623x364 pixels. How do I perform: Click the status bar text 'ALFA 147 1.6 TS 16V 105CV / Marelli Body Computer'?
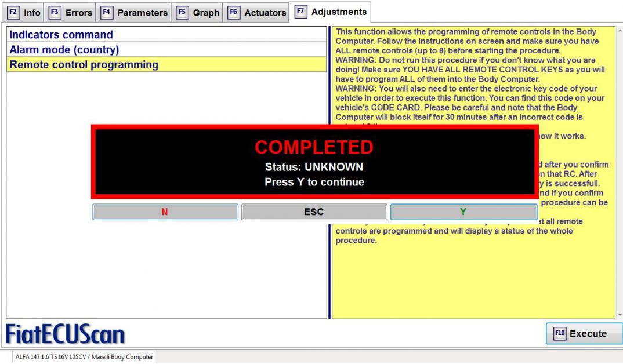pyautogui.click(x=84, y=357)
